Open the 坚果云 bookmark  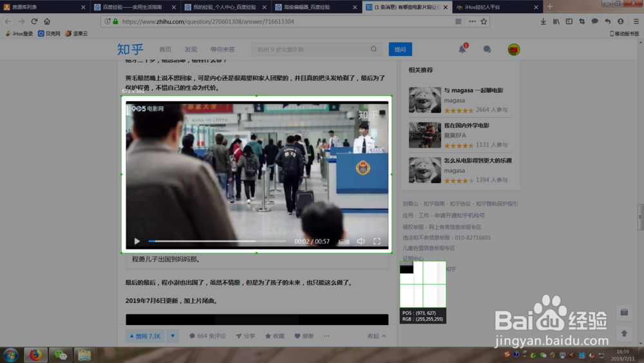pos(77,34)
